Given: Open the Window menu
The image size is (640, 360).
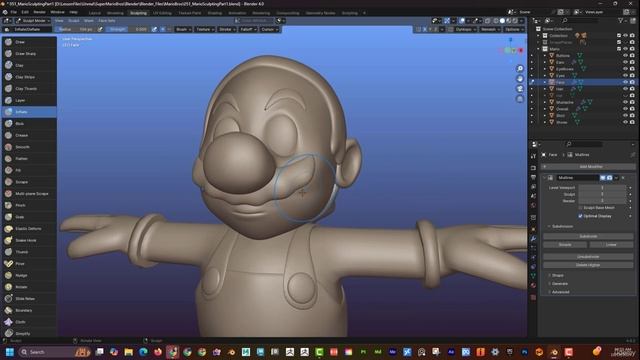Looking at the screenshot, I should click(58, 12).
